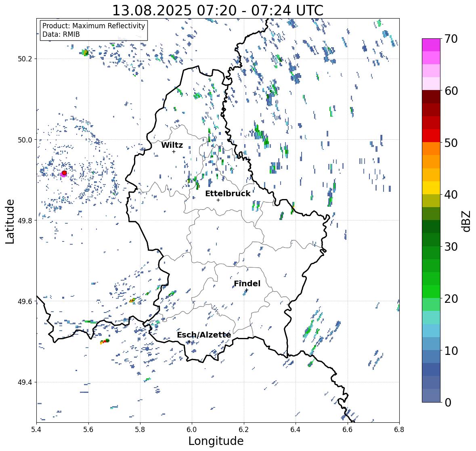Click 'Product: Maximum Reflectivity' legend text
This screenshot has width=476, height=451.
coord(94,26)
